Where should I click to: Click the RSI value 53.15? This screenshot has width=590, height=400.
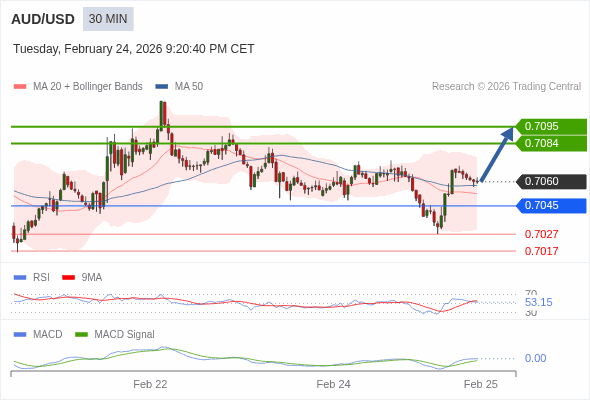pyautogui.click(x=538, y=302)
